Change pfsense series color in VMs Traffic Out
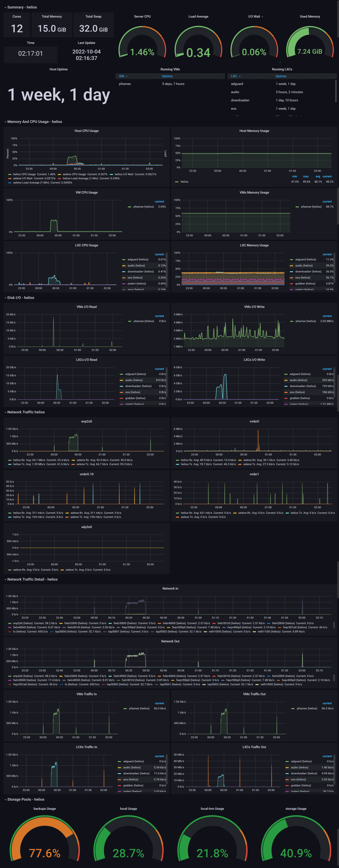 coord(293,708)
